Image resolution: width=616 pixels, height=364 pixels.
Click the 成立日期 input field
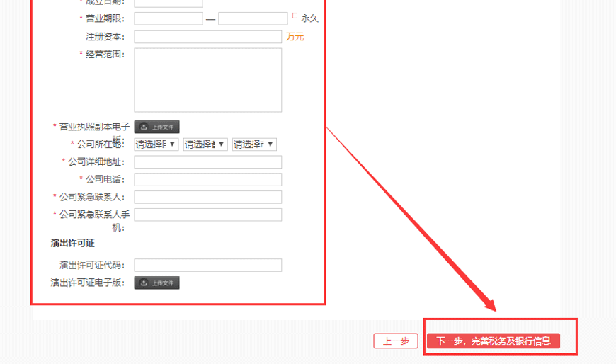pyautogui.click(x=169, y=3)
